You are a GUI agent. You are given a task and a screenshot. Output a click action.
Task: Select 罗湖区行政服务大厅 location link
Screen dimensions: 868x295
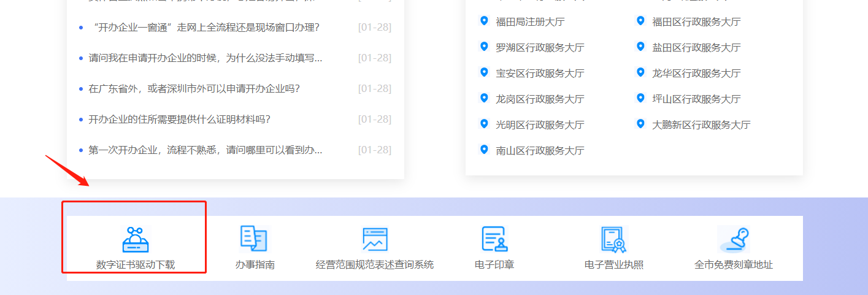coord(540,47)
